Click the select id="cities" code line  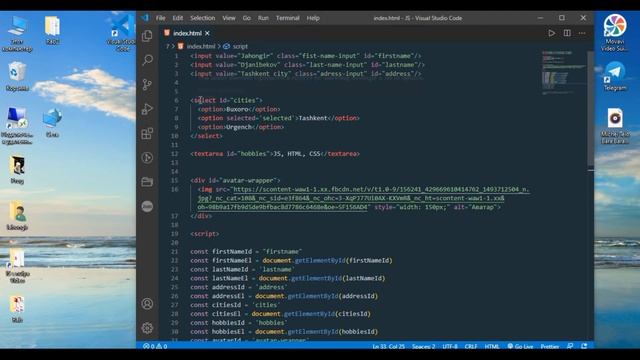[x=226, y=100]
